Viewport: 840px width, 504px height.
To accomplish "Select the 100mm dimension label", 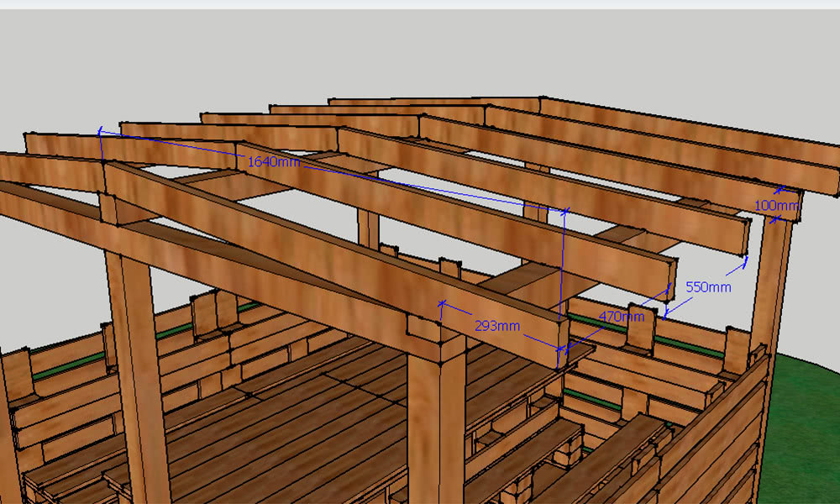I will click(776, 205).
